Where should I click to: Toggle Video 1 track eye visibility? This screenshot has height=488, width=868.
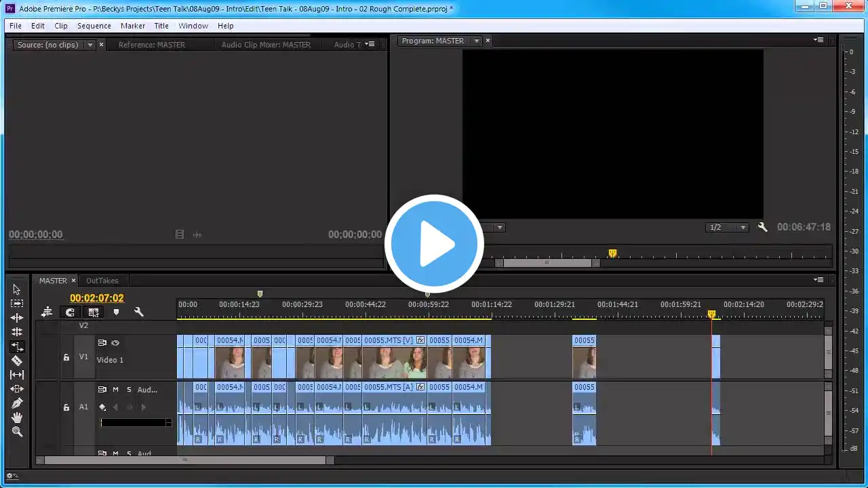(x=115, y=343)
